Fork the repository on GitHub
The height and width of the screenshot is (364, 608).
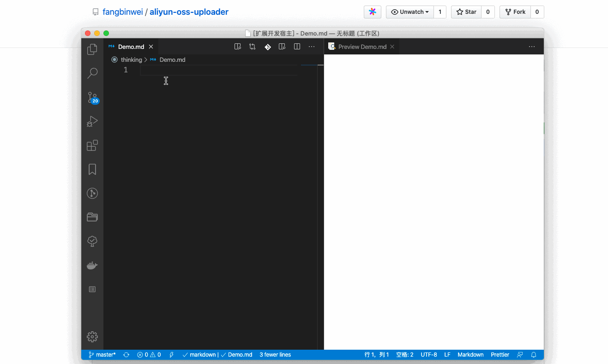[515, 12]
